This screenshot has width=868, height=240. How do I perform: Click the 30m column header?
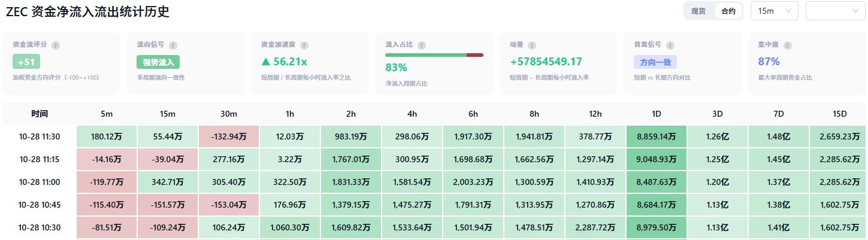229,114
